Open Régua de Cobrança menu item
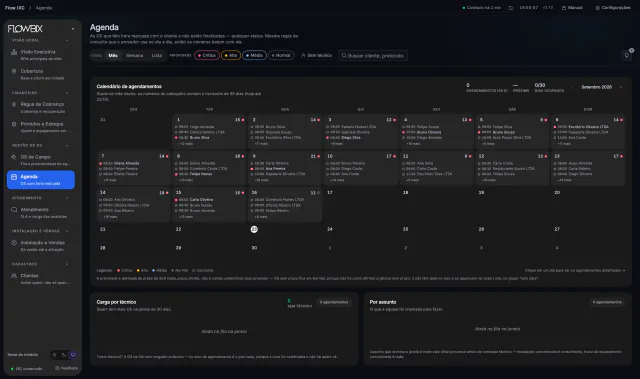The height and width of the screenshot is (379, 640). (41, 107)
